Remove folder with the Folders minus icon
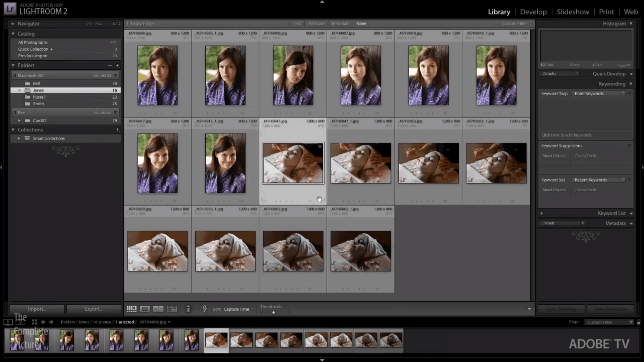The image size is (644, 362). tap(110, 65)
